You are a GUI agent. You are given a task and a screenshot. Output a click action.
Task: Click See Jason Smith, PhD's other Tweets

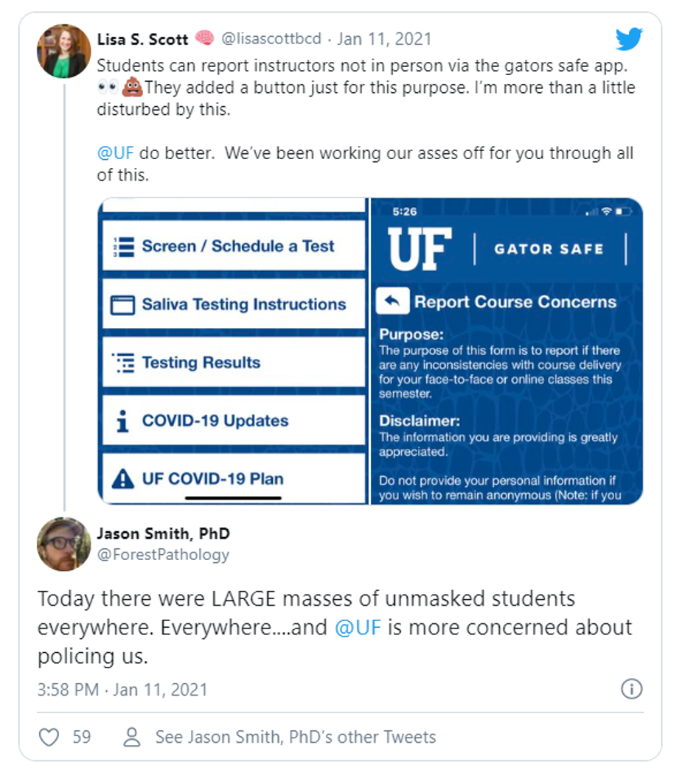(x=295, y=737)
